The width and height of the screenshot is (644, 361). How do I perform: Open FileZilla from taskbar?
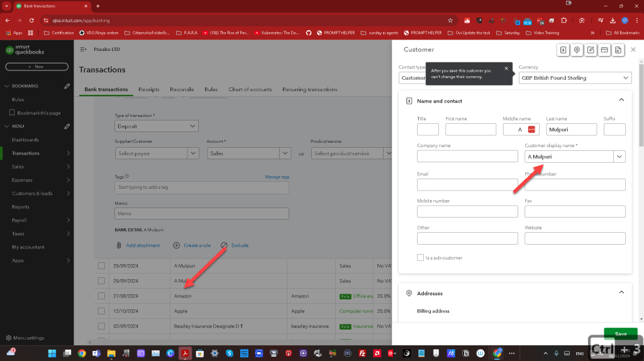(362, 353)
